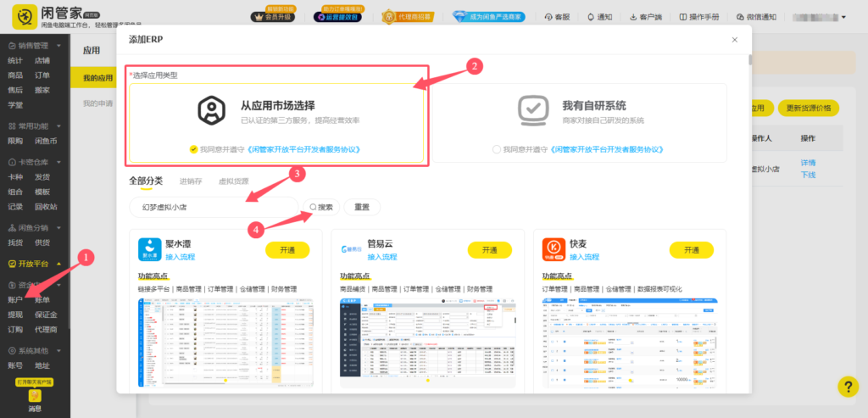
Task: Open developer agreement link under 我有自研系统
Action: coord(606,149)
